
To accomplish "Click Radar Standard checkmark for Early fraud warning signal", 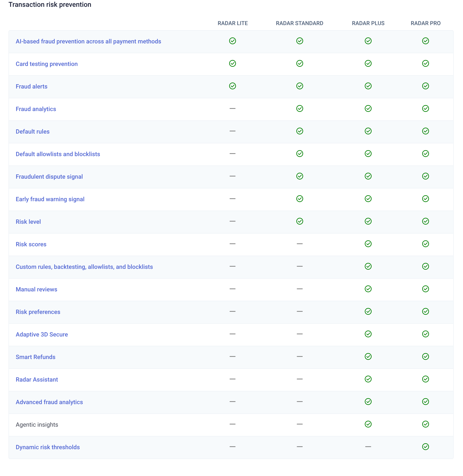I will [x=300, y=199].
